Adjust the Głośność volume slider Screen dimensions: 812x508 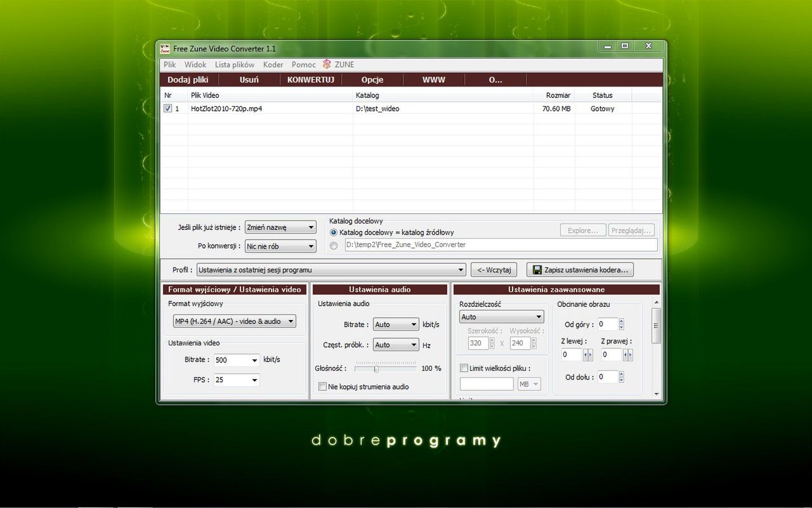point(376,368)
